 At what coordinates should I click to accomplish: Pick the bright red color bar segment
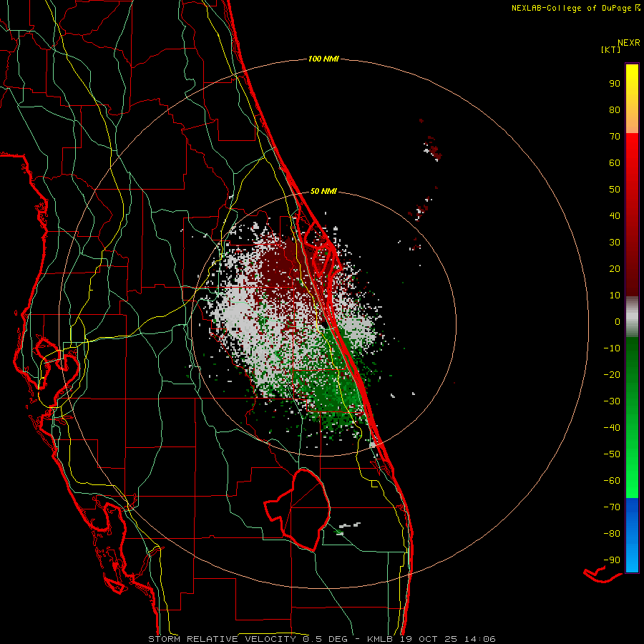(632, 165)
